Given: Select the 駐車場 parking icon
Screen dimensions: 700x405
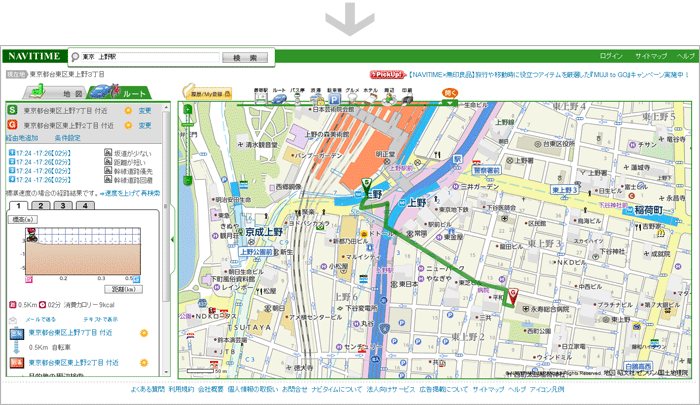Looking at the screenshot, I should [x=334, y=96].
